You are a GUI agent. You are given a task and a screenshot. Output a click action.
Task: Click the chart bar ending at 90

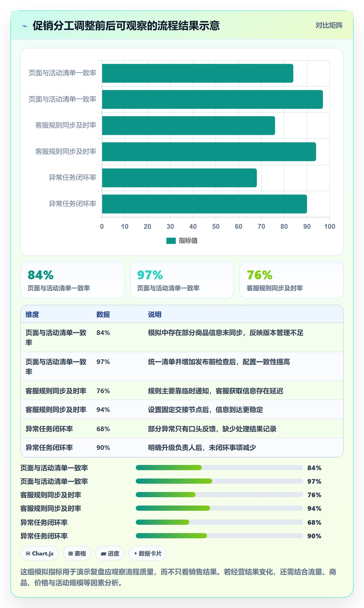click(204, 204)
